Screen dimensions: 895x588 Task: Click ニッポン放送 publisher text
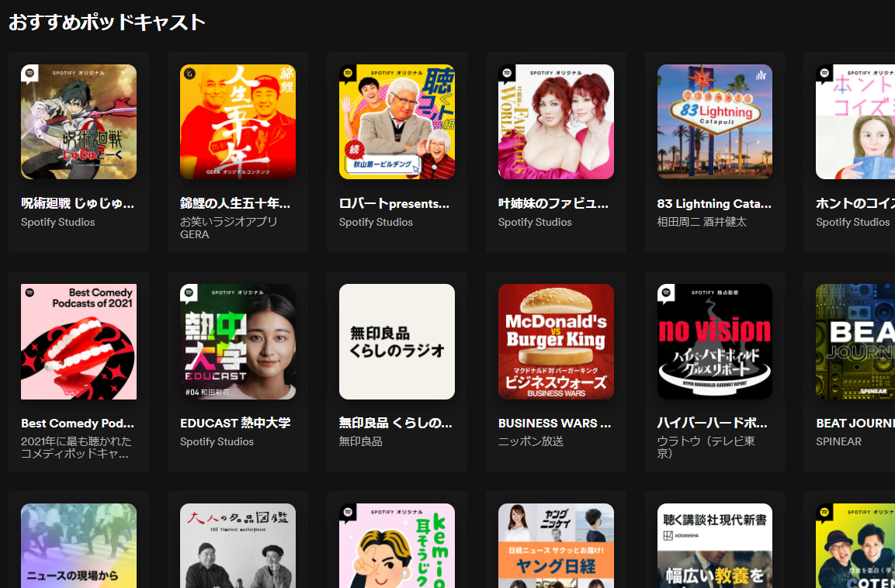pos(531,441)
